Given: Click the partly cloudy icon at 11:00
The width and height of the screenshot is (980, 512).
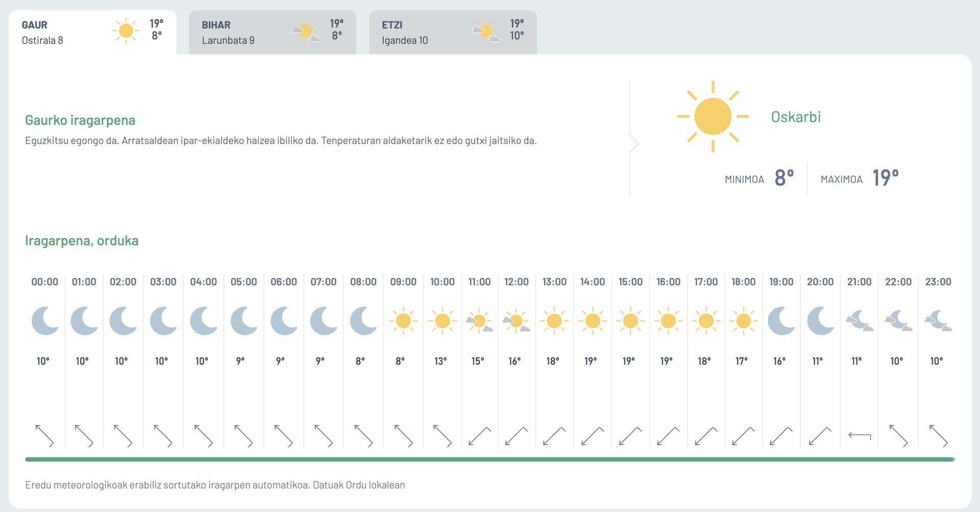Looking at the screenshot, I should [x=479, y=321].
